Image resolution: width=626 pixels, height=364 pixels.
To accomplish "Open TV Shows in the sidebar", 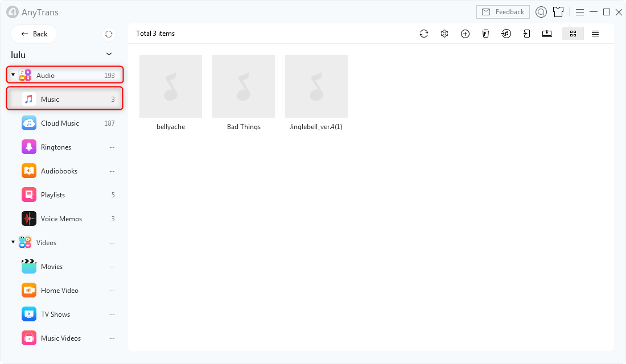I will [x=65, y=315].
